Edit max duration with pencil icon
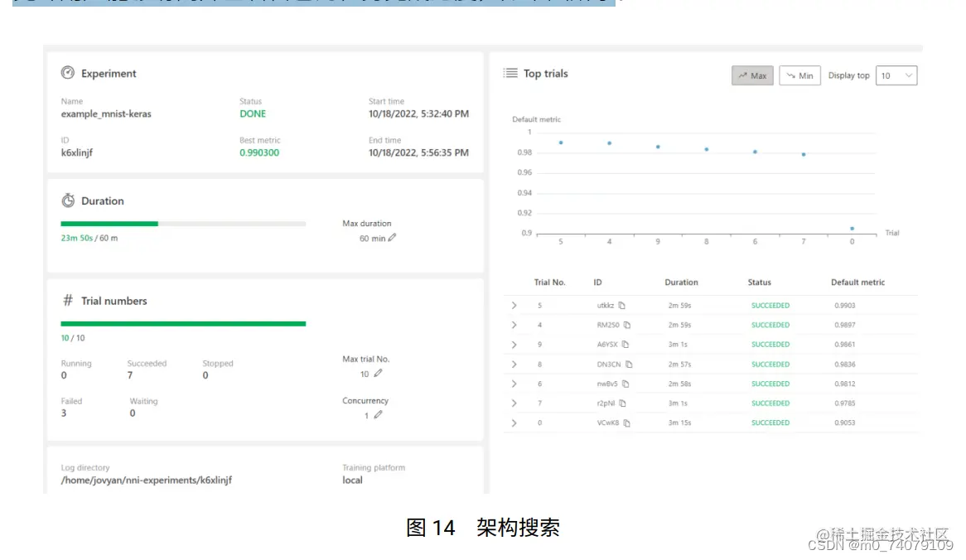 393,237
